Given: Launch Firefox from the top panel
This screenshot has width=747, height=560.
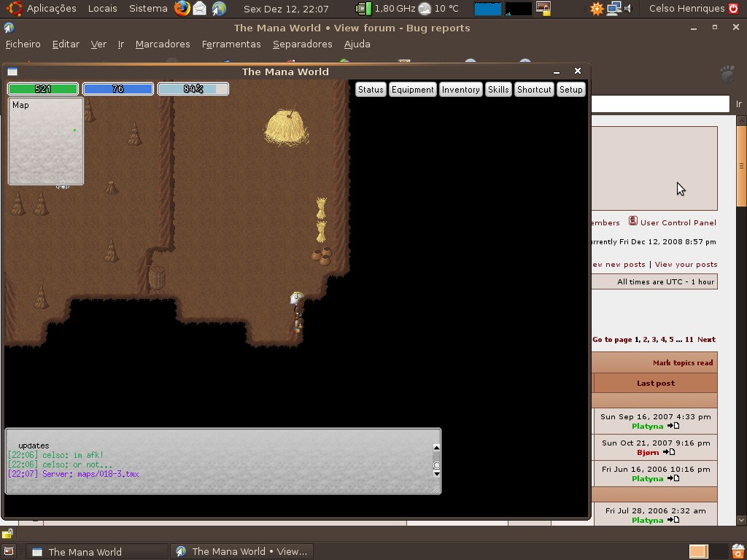Looking at the screenshot, I should tap(182, 8).
